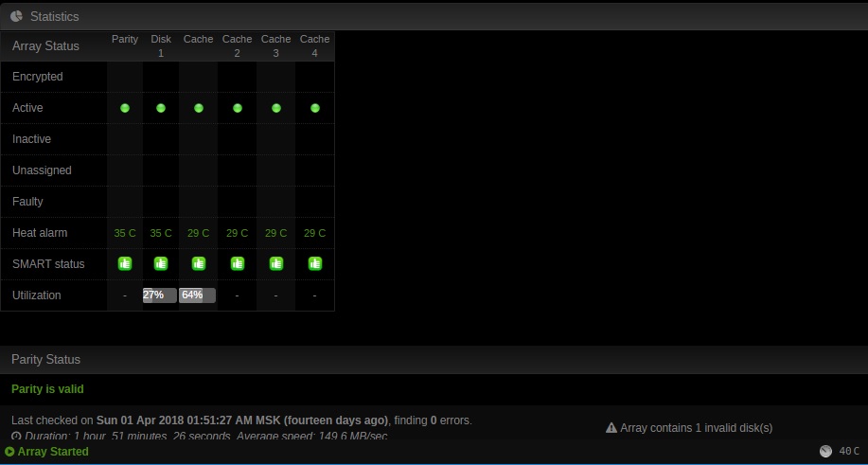The width and height of the screenshot is (868, 465).
Task: Open SMART thumbs-up status for Cache 2
Action: (237, 264)
